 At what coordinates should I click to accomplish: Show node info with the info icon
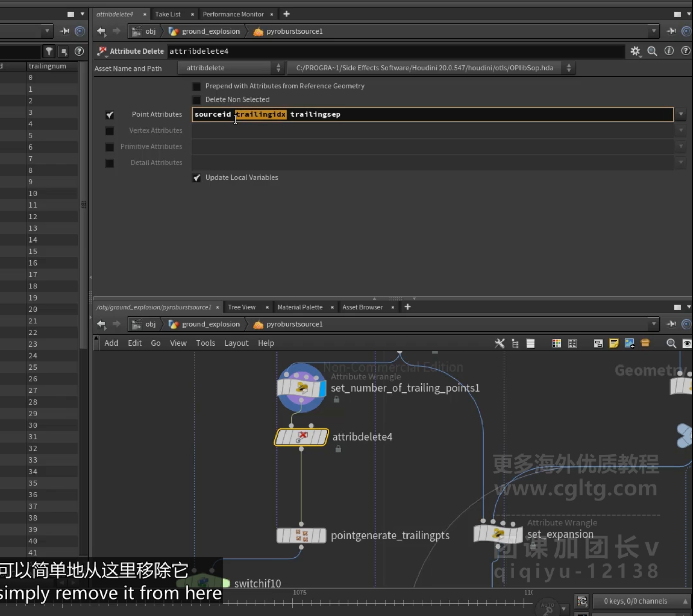[669, 51]
